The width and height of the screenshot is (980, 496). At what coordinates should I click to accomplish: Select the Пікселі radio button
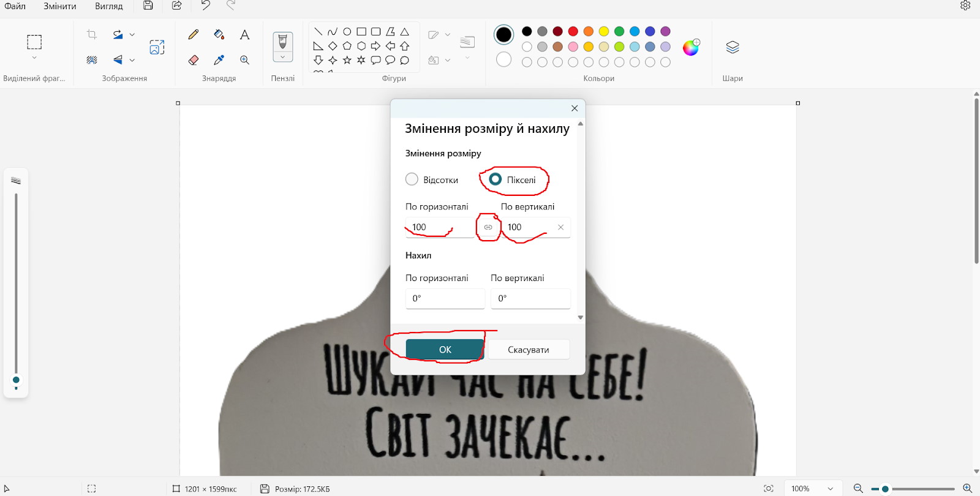pos(496,179)
